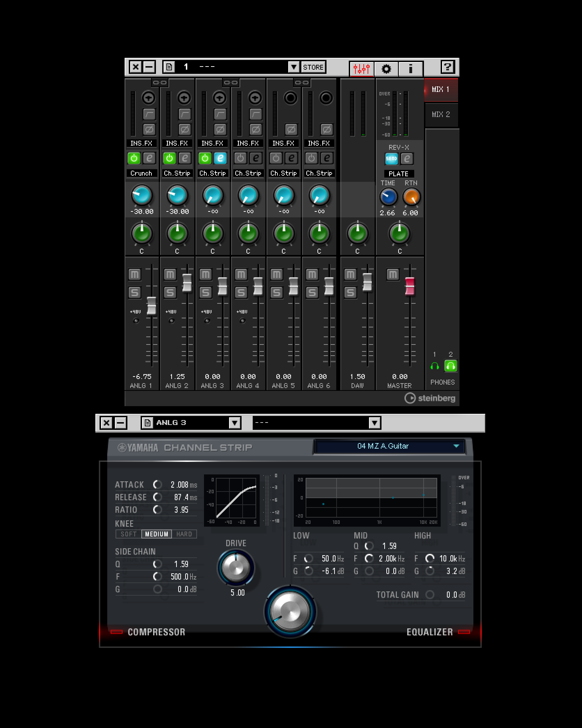Select the MEDIUM knee option

[157, 534]
